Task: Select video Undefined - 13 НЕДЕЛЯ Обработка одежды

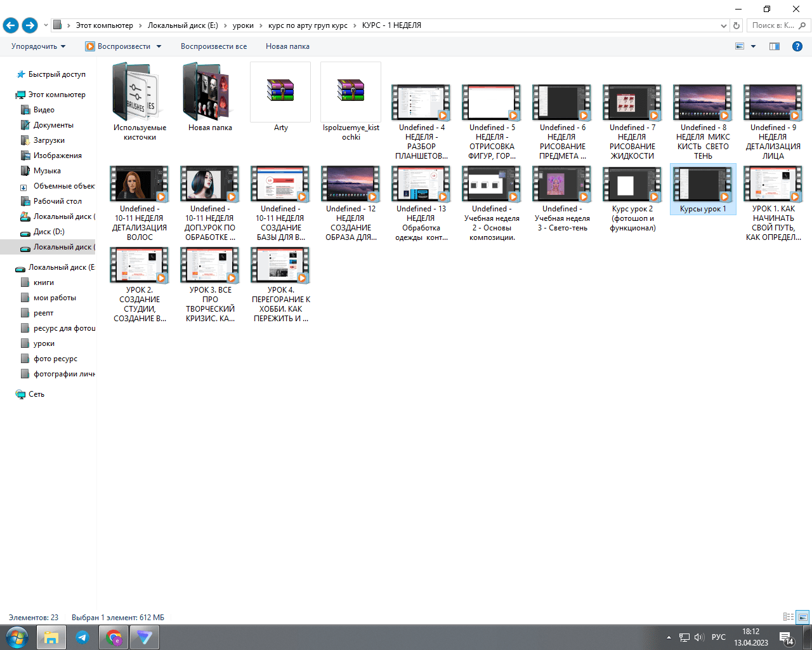Action: click(x=421, y=203)
